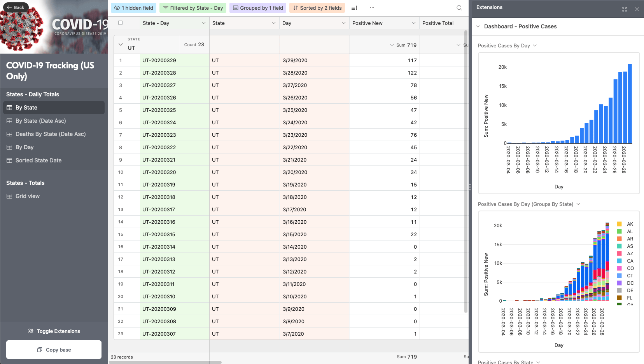Viewport: 644px width, 364px height.
Task: Select the UT-20200329 record cell
Action: 174,60
